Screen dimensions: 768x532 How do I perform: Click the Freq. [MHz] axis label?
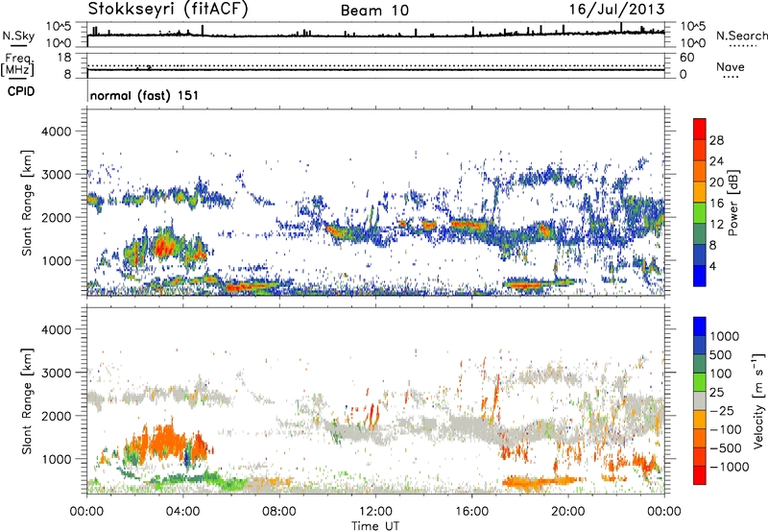click(x=17, y=64)
